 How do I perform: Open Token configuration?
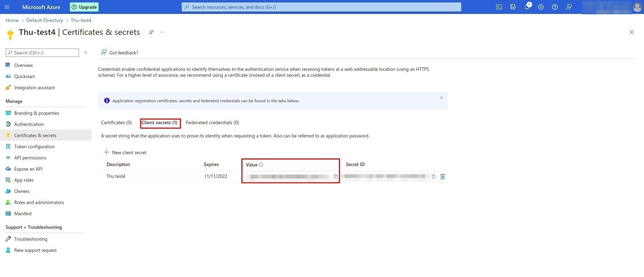point(34,147)
